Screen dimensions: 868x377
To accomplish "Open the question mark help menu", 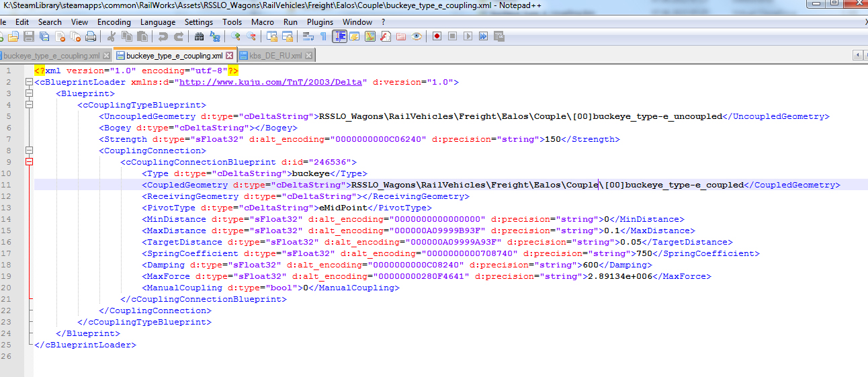I will (x=383, y=22).
